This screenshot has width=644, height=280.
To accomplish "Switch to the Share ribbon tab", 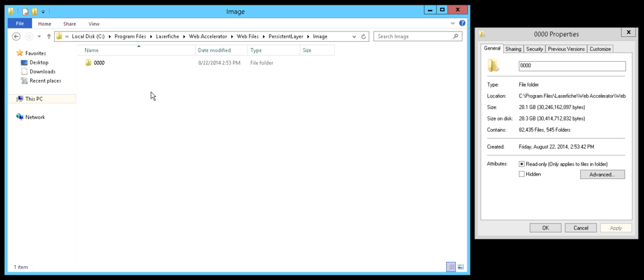I will (x=69, y=24).
